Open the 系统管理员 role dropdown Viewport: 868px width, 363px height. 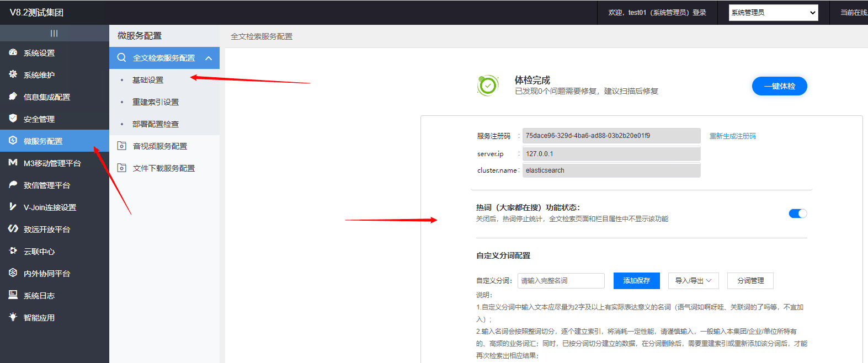(773, 12)
